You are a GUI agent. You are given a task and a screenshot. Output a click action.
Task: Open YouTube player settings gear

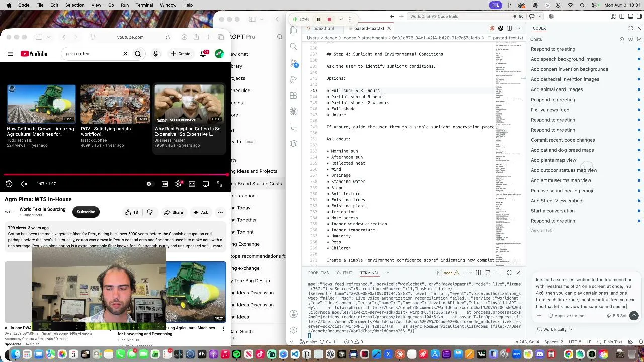178,184
